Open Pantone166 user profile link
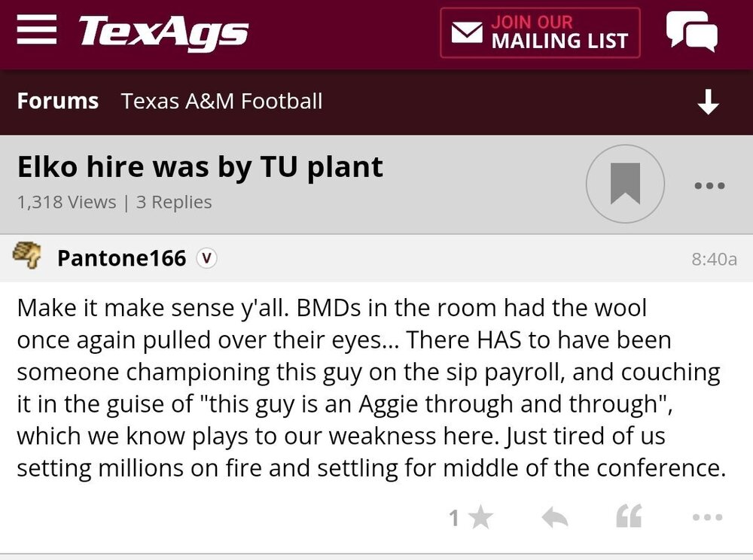The height and width of the screenshot is (560, 753). 121,258
